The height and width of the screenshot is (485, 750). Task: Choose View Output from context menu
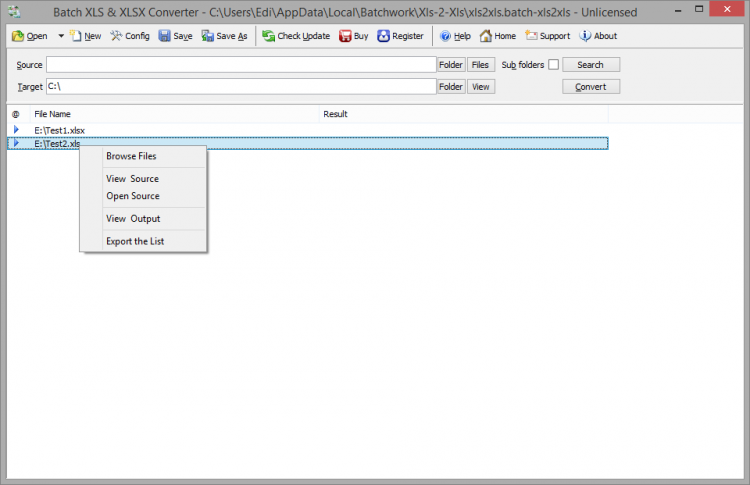click(x=143, y=219)
